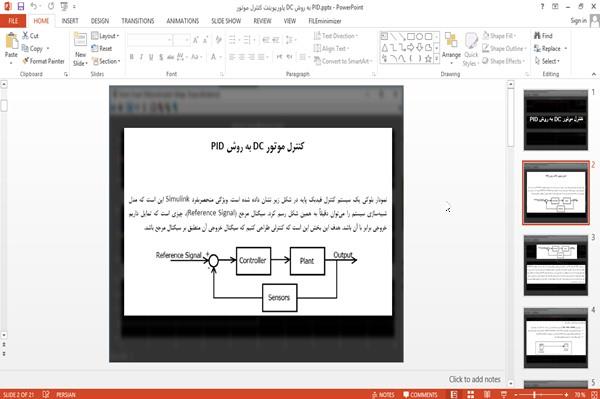Open PowerPoint Help question mark

click(x=542, y=7)
